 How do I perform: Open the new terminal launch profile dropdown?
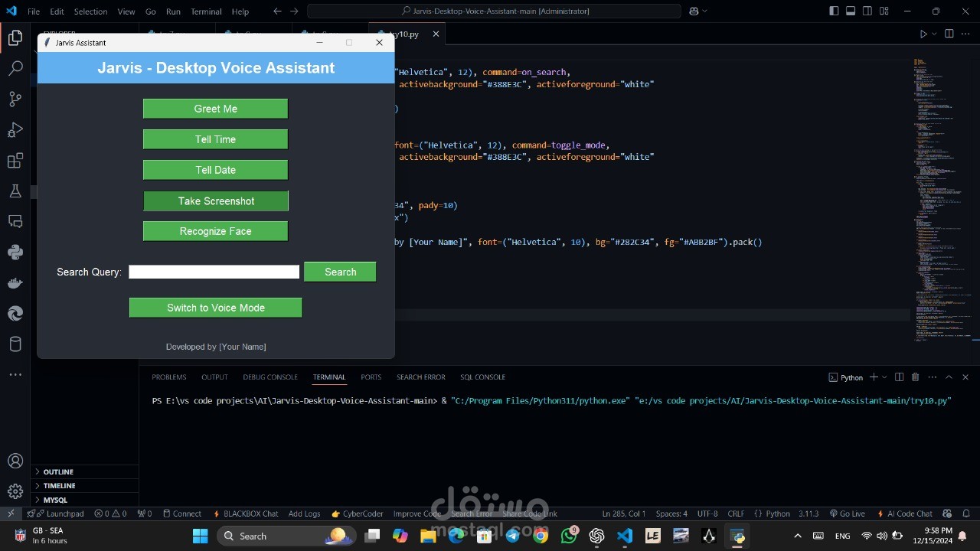pyautogui.click(x=884, y=377)
